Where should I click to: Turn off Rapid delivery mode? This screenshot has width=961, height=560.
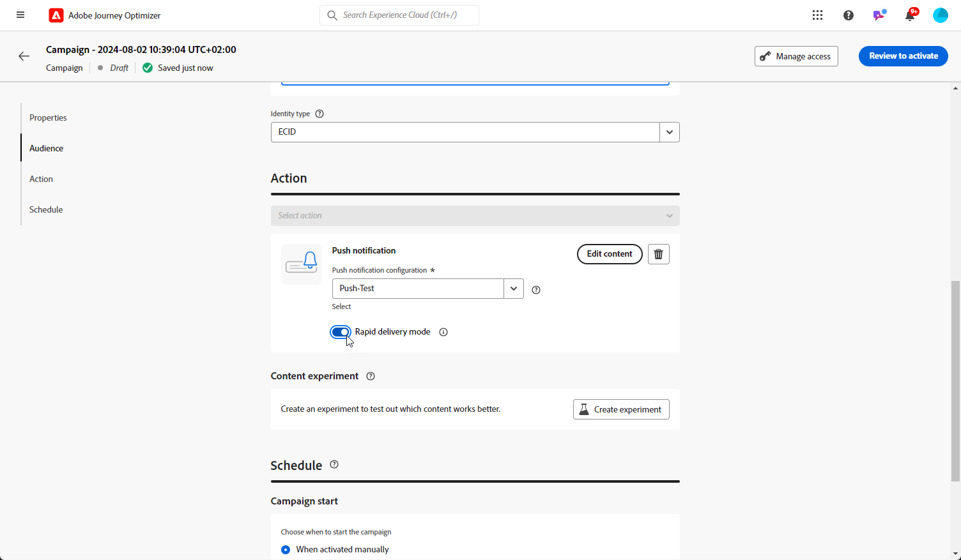[341, 332]
